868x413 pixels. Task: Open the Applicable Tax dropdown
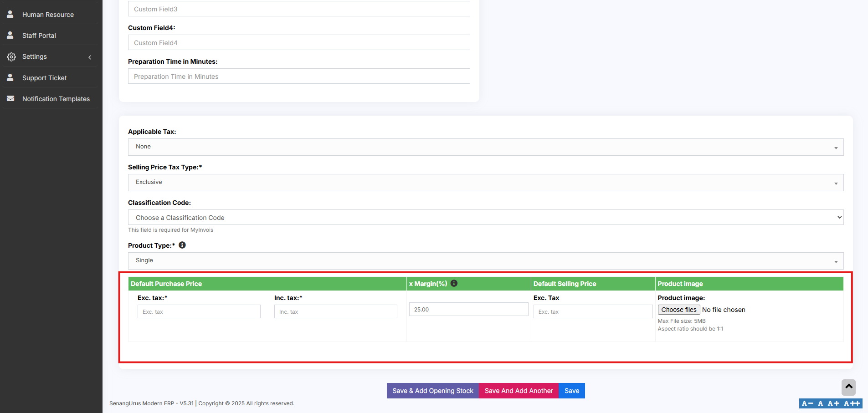point(485,147)
